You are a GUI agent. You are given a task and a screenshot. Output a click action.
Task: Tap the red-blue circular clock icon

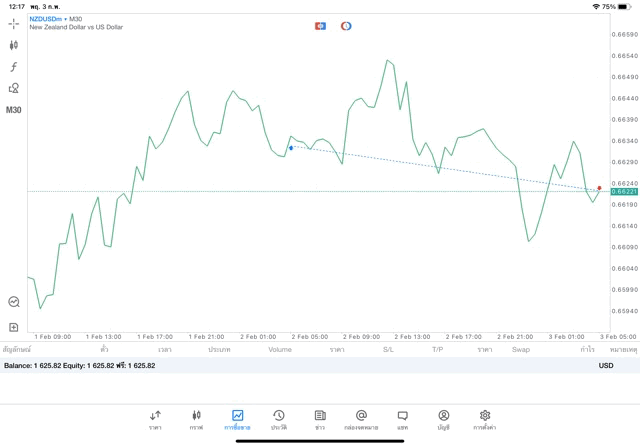tap(346, 26)
